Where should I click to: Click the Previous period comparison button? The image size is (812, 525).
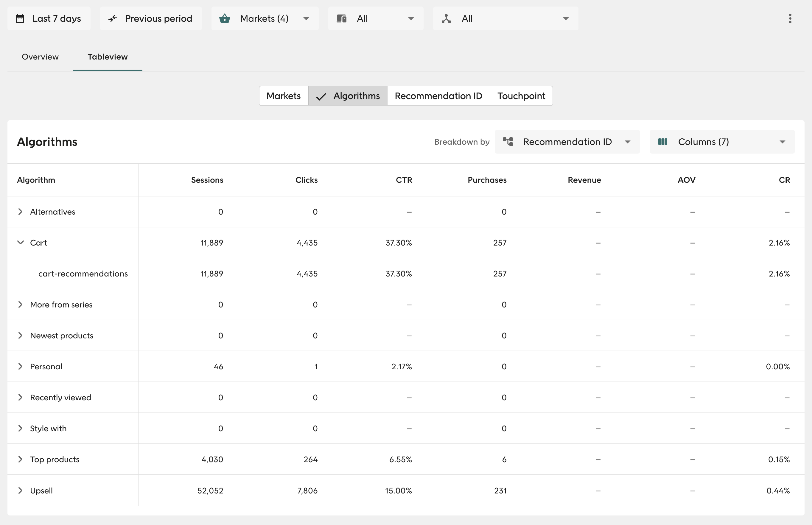click(151, 18)
